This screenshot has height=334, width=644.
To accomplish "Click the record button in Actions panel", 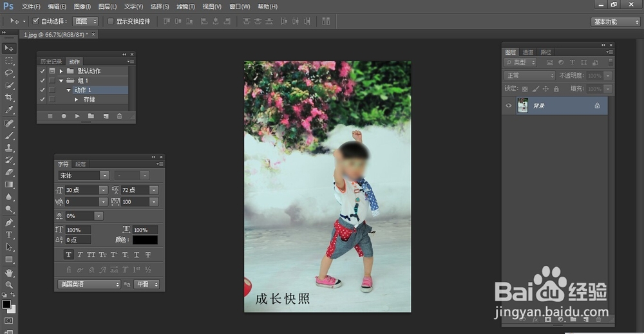I will [x=64, y=116].
